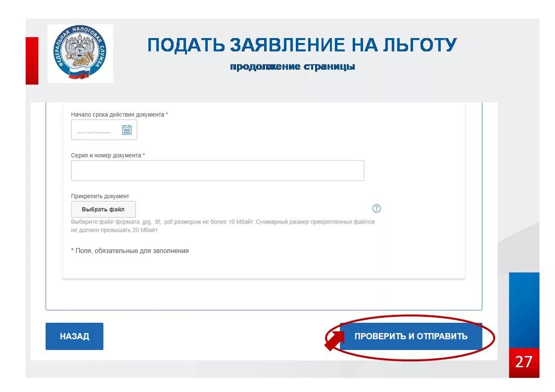Click the question mark help icon
This screenshot has width=555, height=392.
pyautogui.click(x=376, y=209)
